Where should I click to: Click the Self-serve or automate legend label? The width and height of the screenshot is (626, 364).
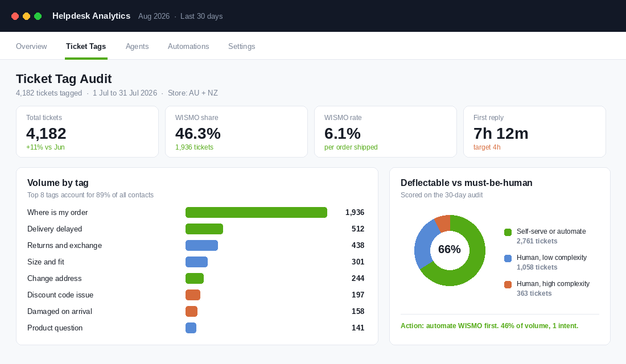tap(551, 231)
